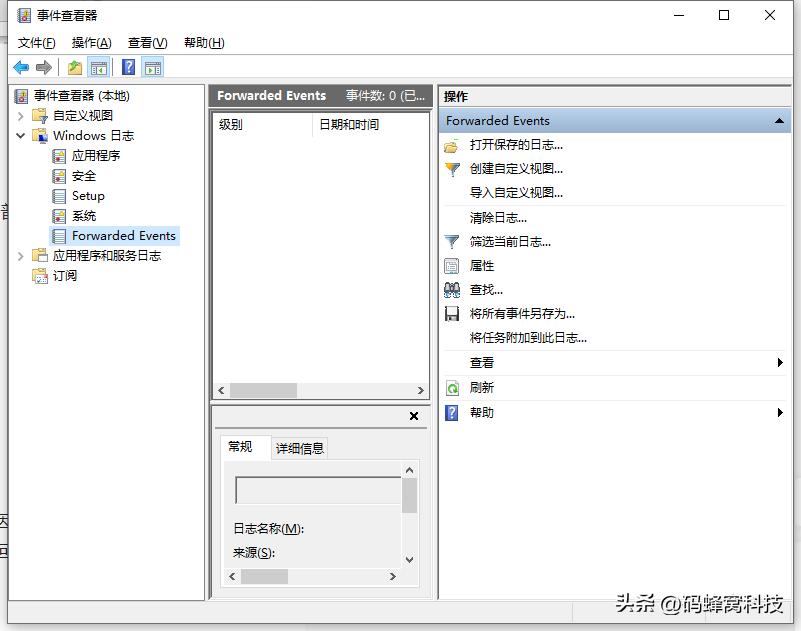Toggle the action pane with the rightmost toolbar icon
801x631 pixels.
coord(152,66)
